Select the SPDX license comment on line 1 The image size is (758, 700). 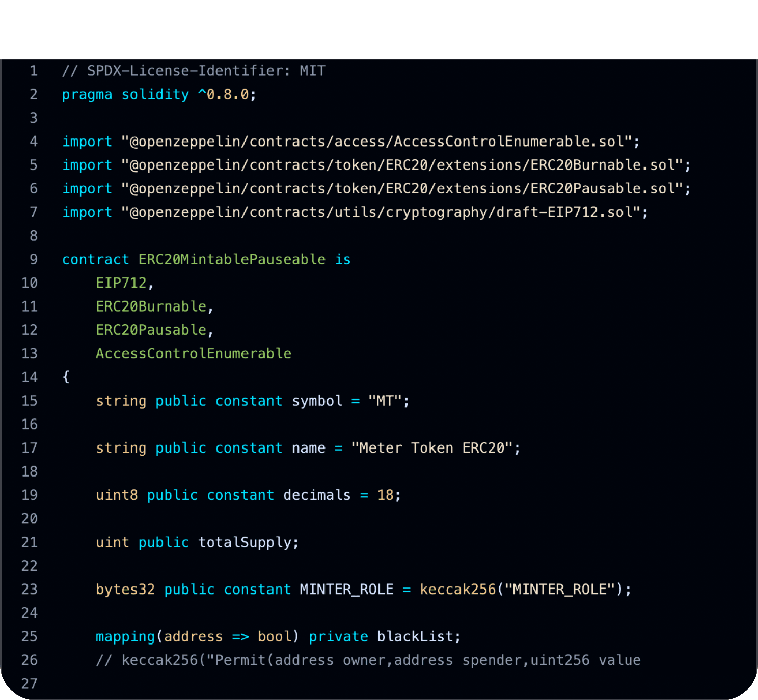tap(193, 71)
